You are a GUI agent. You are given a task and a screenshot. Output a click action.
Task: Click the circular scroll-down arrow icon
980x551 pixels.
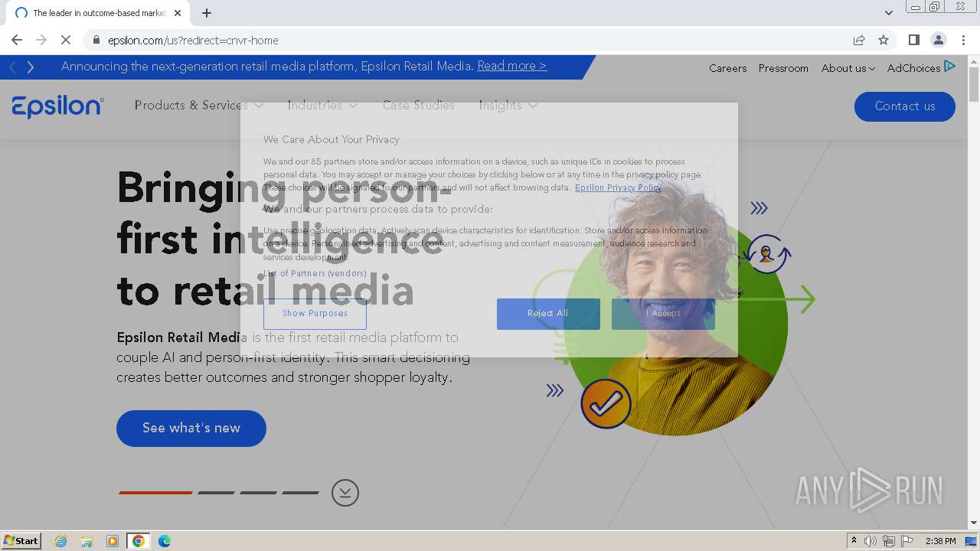pos(345,492)
